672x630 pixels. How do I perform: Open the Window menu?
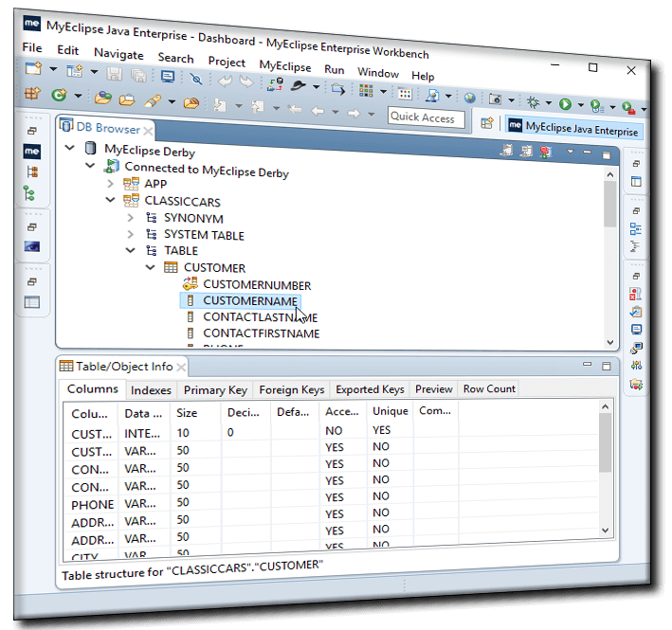pyautogui.click(x=378, y=73)
